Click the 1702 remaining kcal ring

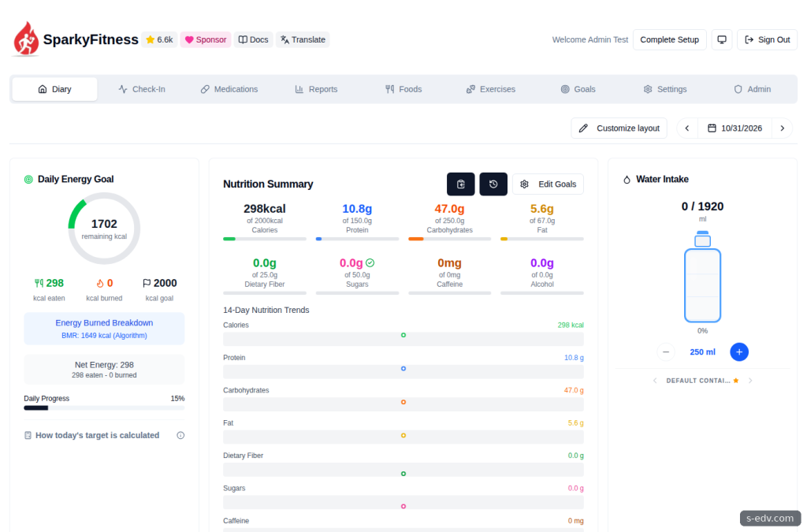click(x=104, y=229)
